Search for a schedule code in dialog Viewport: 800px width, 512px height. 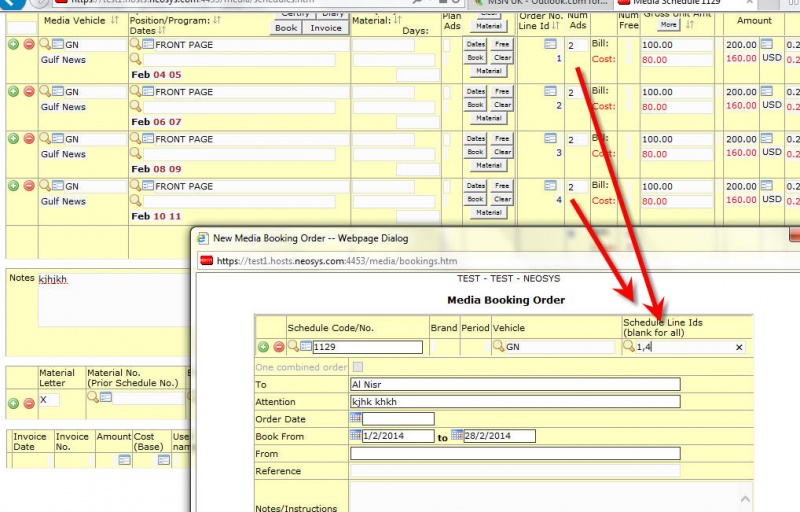[293, 346]
